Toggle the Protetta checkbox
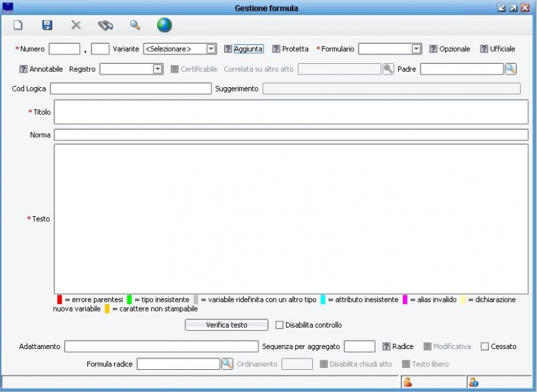 276,49
